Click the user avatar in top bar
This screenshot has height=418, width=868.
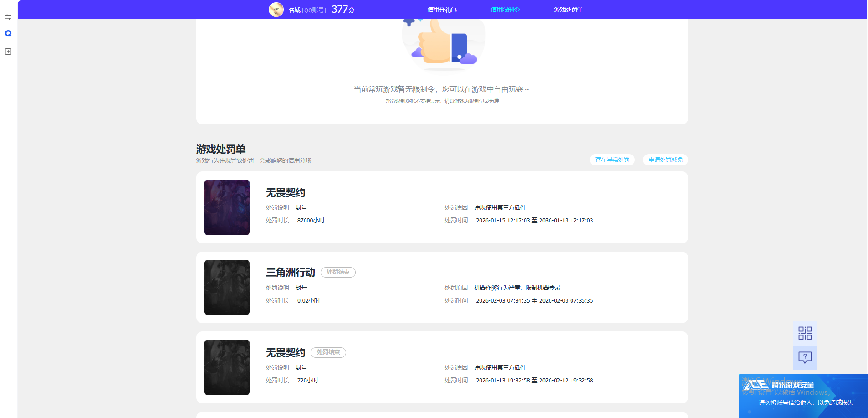276,10
